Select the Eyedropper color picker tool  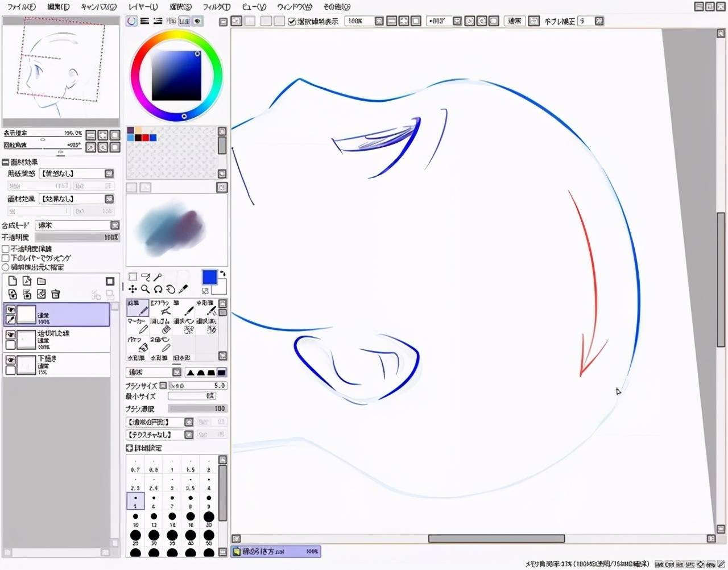[183, 289]
